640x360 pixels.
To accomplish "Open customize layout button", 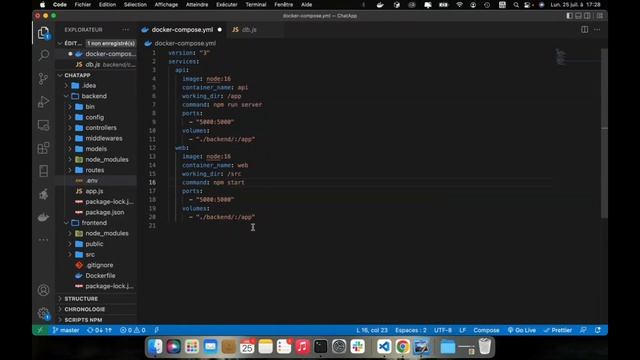I will pos(600,16).
